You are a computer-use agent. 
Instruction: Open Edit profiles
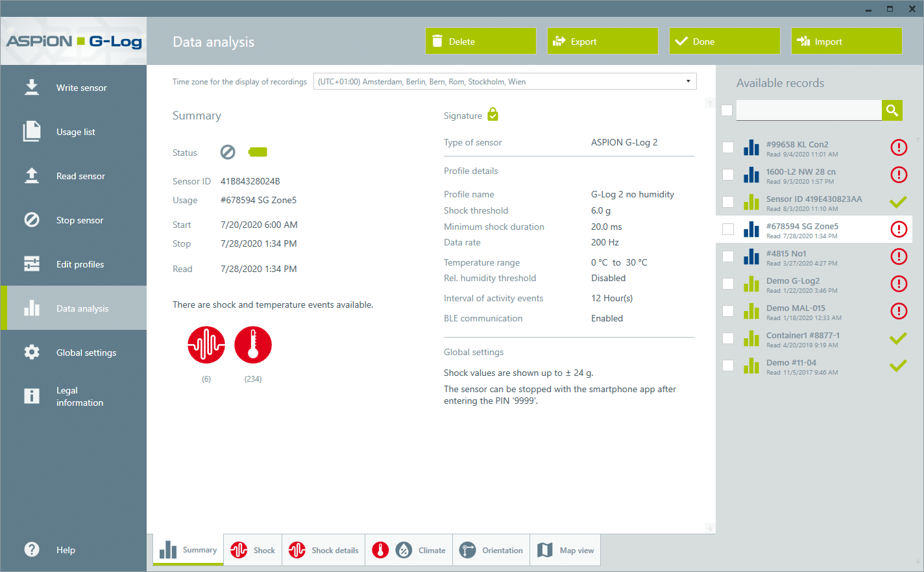(73, 264)
